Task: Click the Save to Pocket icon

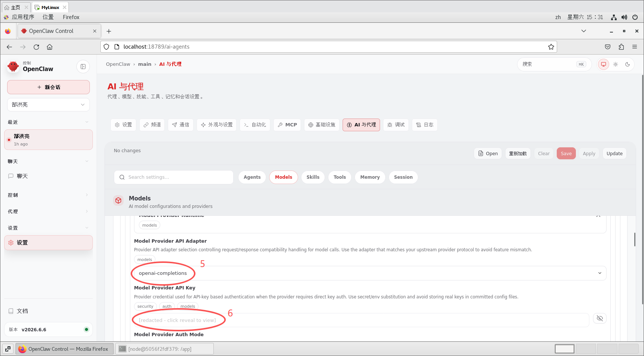Action: tap(608, 47)
